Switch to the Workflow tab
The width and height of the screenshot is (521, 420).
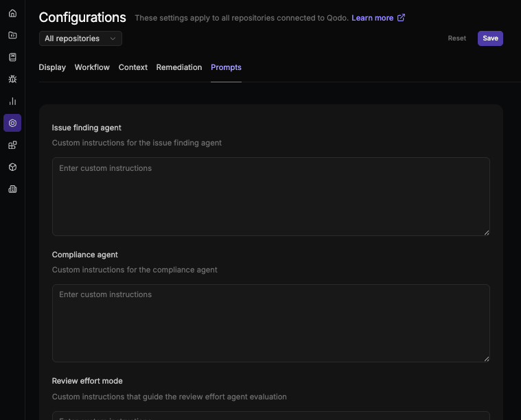92,67
